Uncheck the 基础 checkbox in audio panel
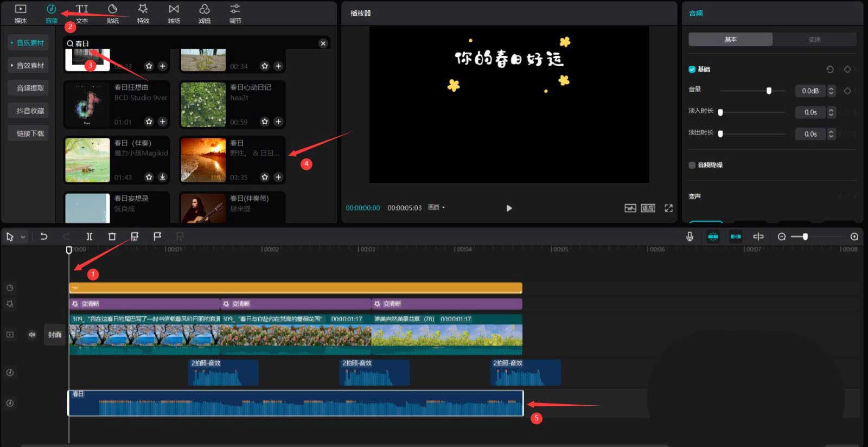 click(x=692, y=69)
